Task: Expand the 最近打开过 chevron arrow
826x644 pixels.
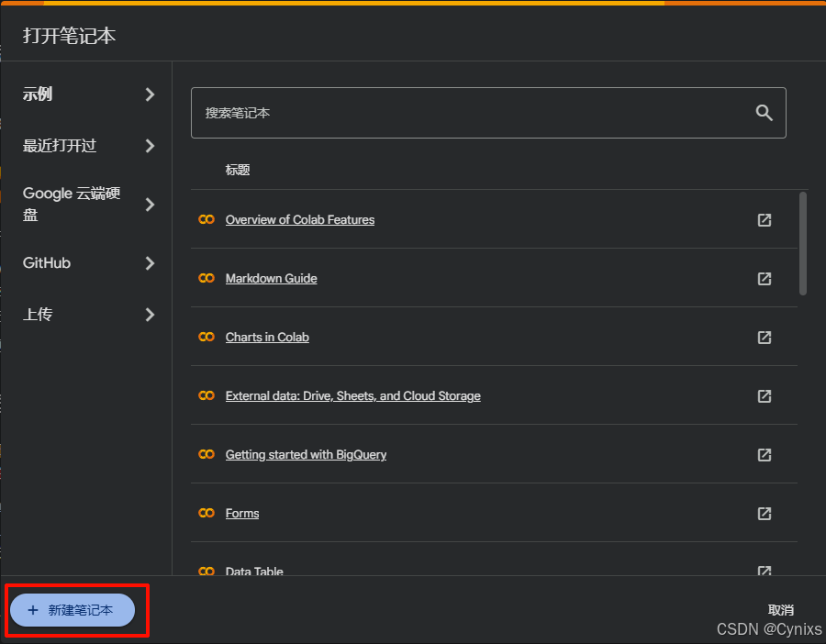Action: 151,146
